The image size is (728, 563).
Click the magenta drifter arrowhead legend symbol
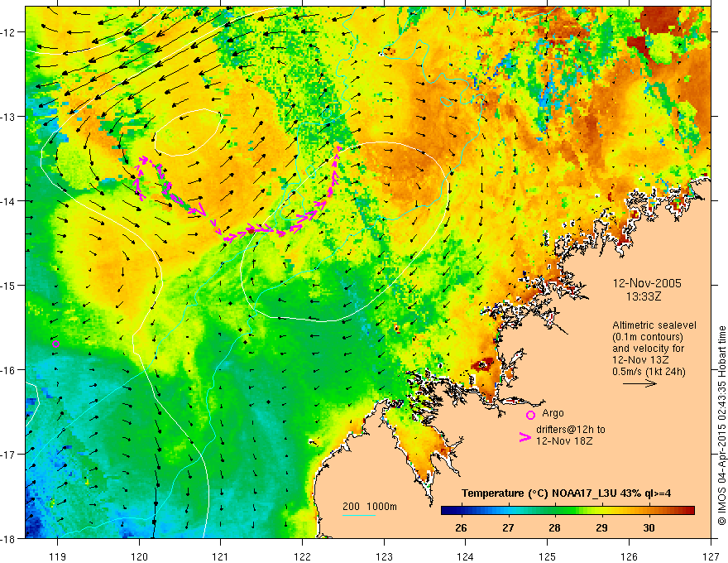pos(524,437)
